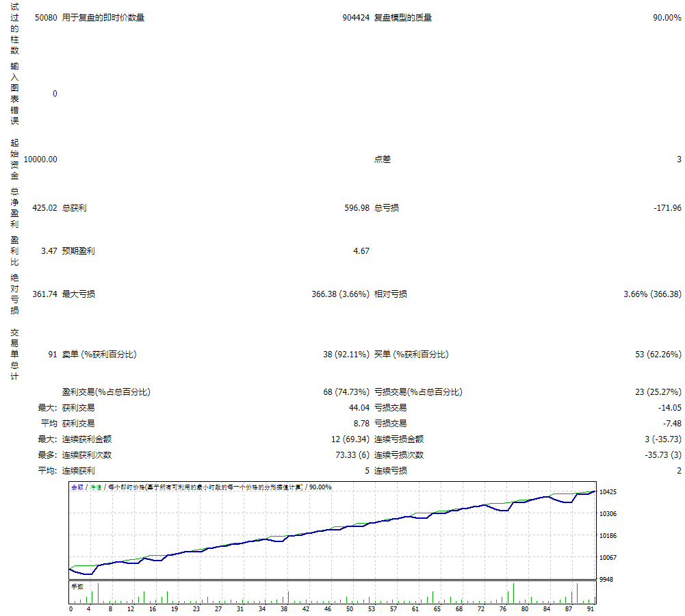The image size is (685, 616).
Task: Select the gross profit value 596.98
Action: [x=357, y=207]
